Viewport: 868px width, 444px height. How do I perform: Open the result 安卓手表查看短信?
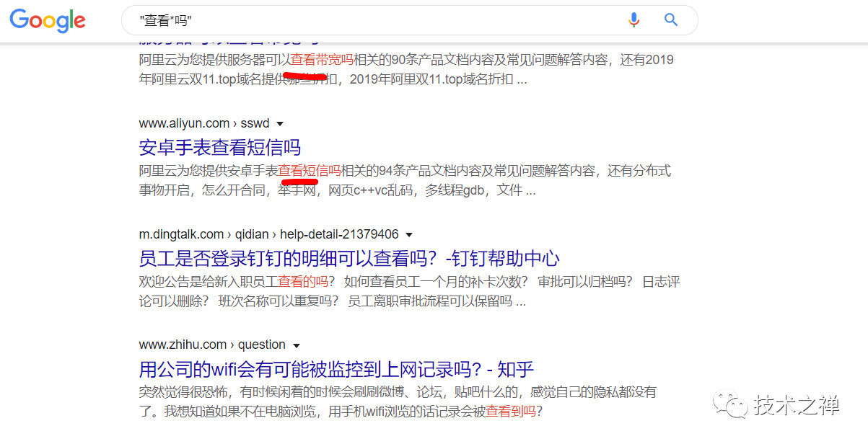(219, 147)
